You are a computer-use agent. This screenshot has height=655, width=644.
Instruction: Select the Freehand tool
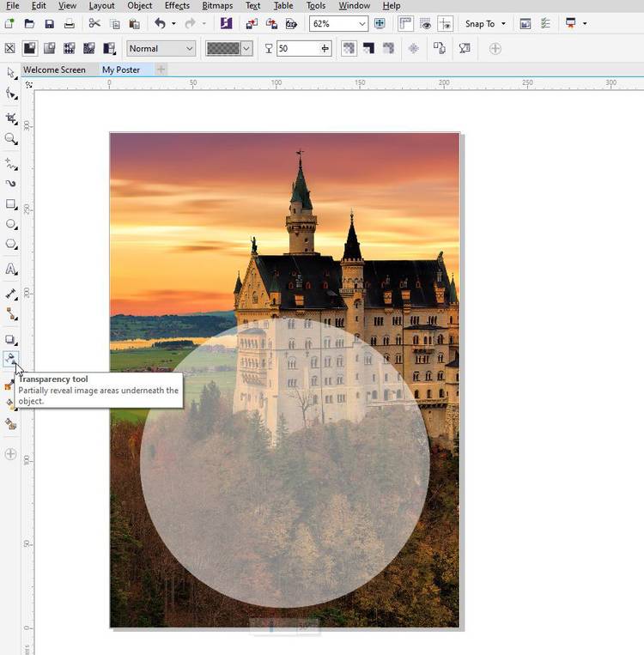(11, 164)
